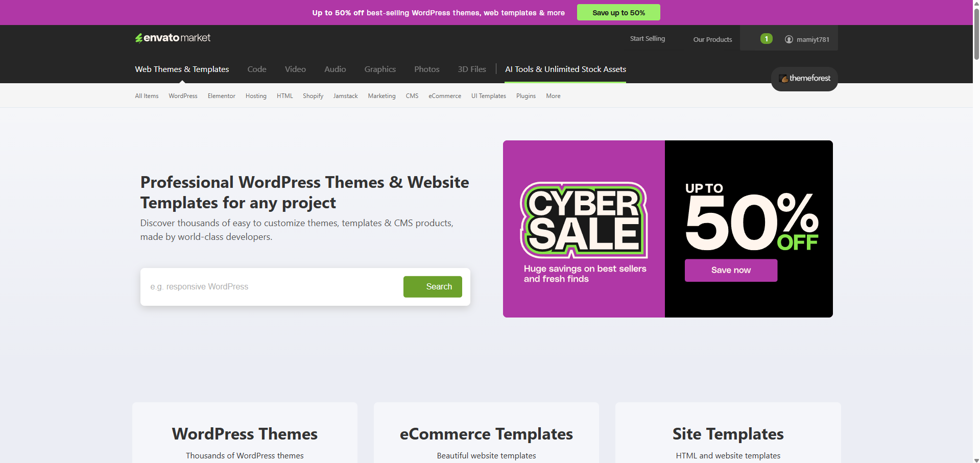The height and width of the screenshot is (463, 980).
Task: Open the eCommerce Templates card heading
Action: click(x=486, y=434)
